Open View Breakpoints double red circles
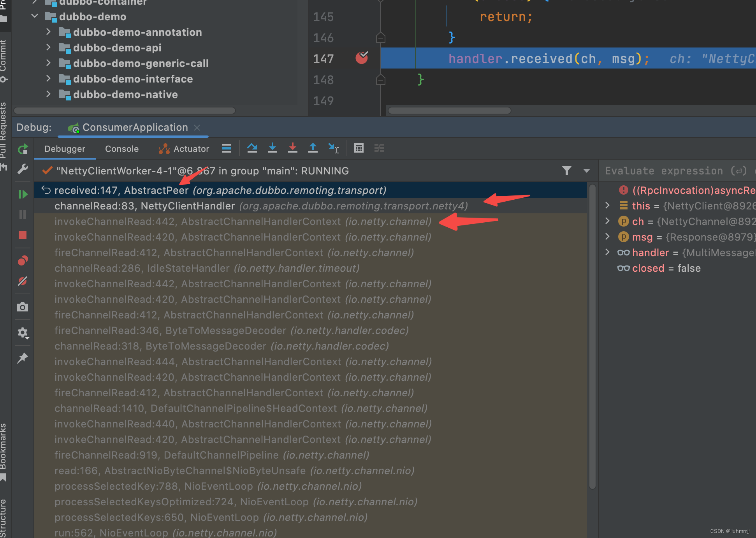This screenshot has width=756, height=538. [23, 260]
